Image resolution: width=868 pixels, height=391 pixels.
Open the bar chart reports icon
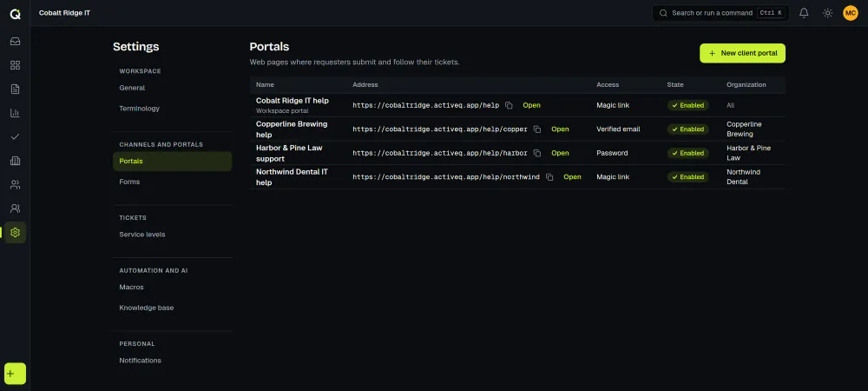click(x=15, y=113)
